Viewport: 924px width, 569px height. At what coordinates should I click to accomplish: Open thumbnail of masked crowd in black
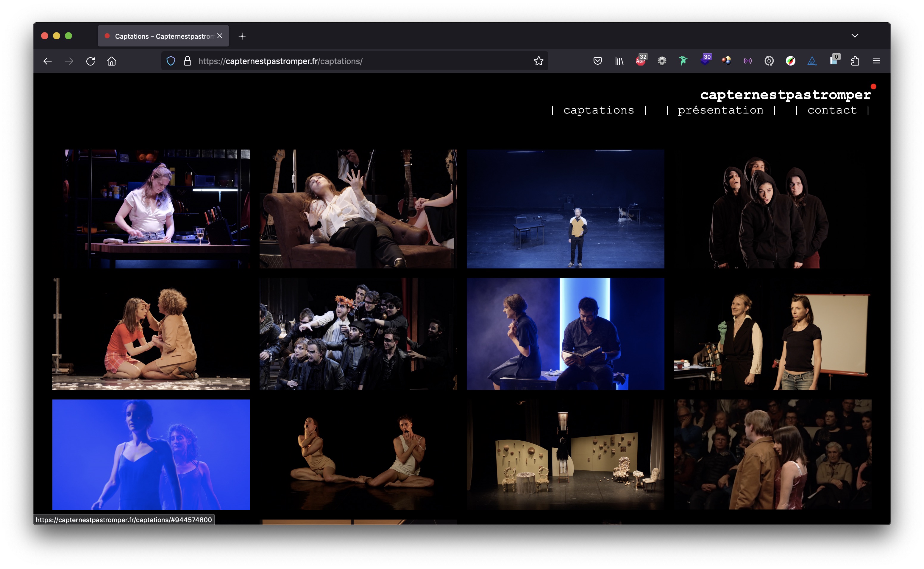coord(358,334)
